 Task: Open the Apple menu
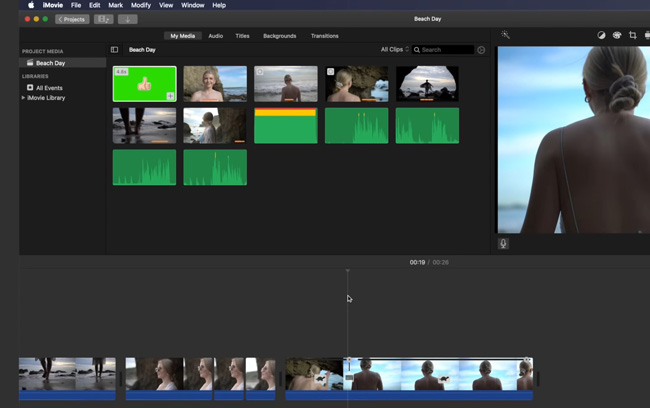[31, 5]
